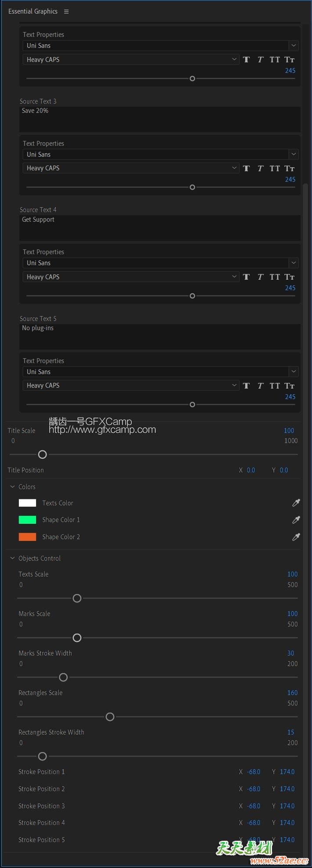312x868 pixels.
Task: Enable all caps for Source Text 4
Action: click(275, 277)
